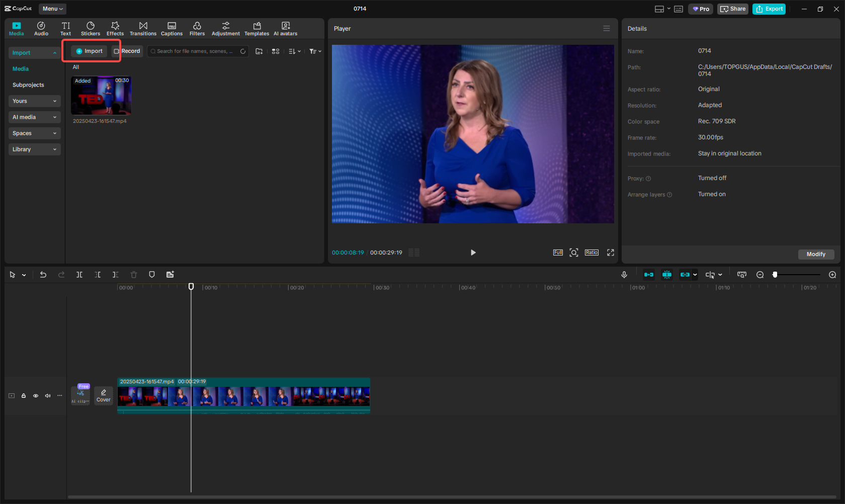Open the Captions panel
The image size is (845, 504).
pyautogui.click(x=172, y=28)
